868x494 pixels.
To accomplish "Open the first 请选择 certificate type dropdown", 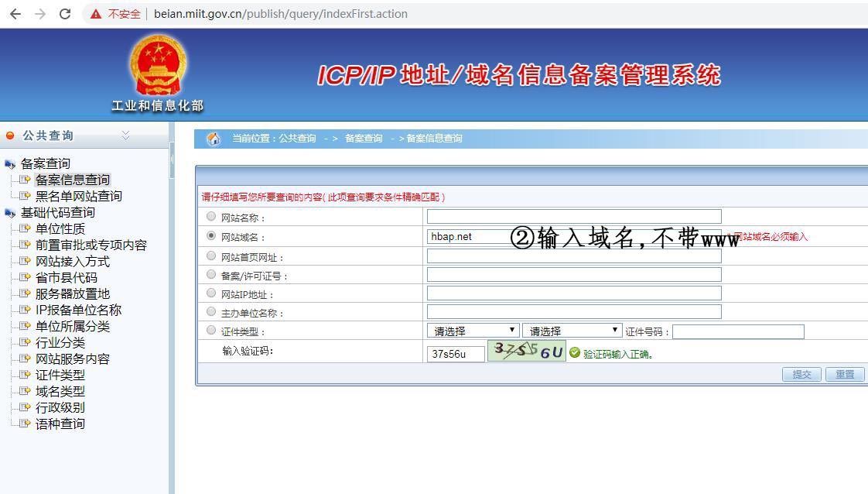I will point(473,331).
